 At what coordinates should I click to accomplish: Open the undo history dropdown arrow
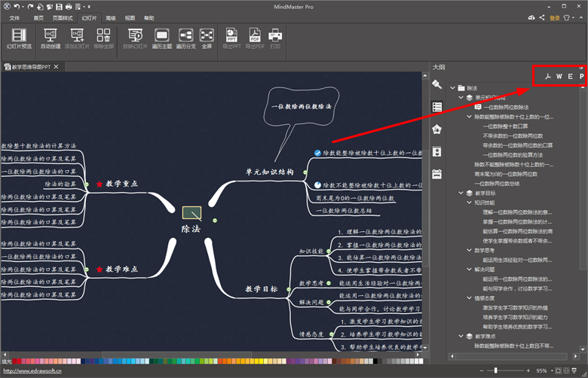tap(23, 7)
